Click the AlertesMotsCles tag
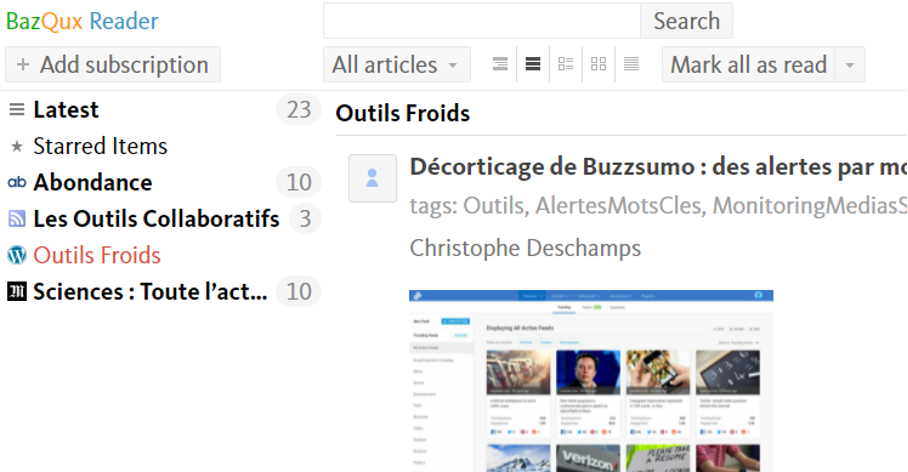 point(620,206)
